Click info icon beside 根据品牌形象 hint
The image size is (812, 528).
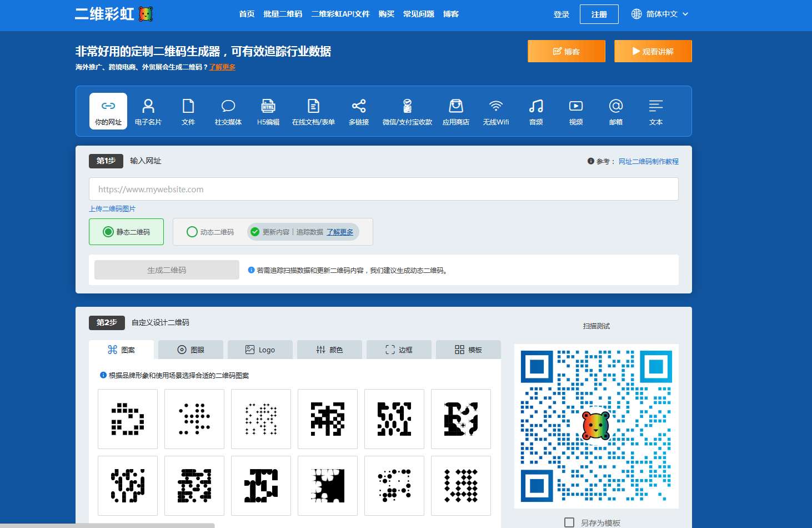click(103, 375)
